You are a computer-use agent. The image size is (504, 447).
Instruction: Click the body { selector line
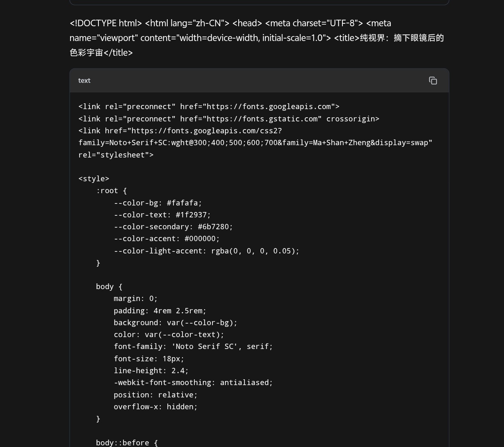109,287
